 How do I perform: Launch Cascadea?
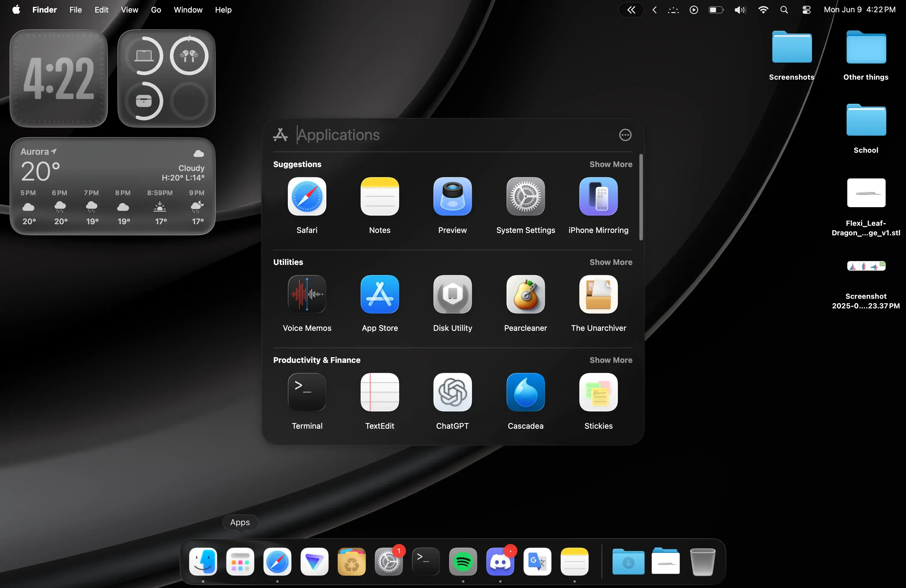click(x=525, y=392)
